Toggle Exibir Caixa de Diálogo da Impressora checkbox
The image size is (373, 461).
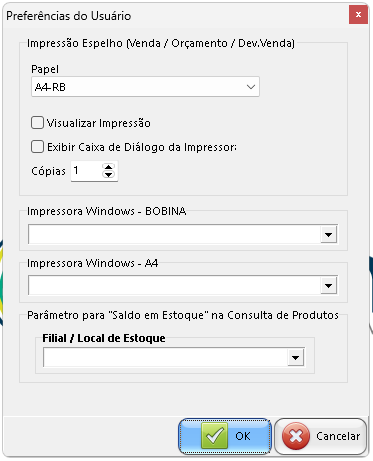(x=37, y=147)
